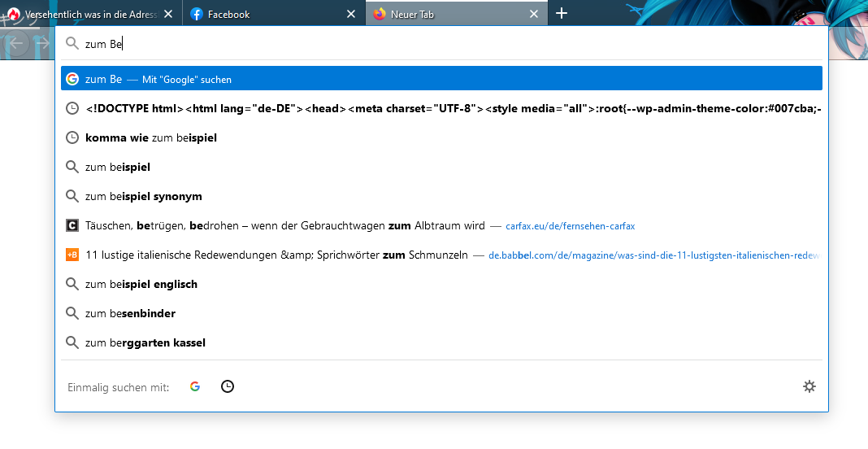Click the history one-off search clock icon
The width and height of the screenshot is (868, 449).
coord(228,386)
